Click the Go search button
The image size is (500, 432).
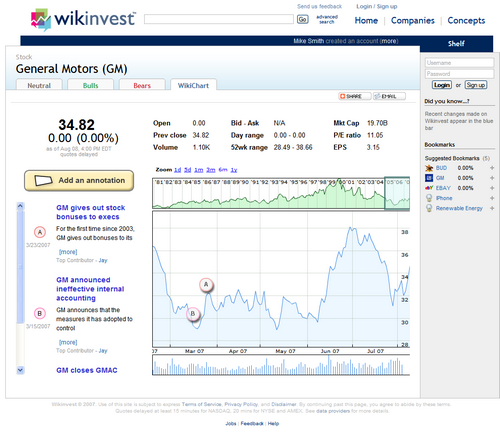pyautogui.click(x=302, y=19)
